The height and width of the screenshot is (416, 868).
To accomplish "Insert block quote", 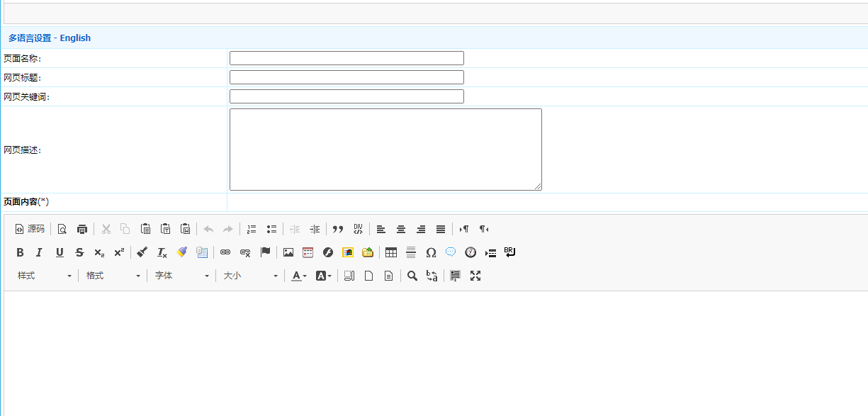I will 338,229.
